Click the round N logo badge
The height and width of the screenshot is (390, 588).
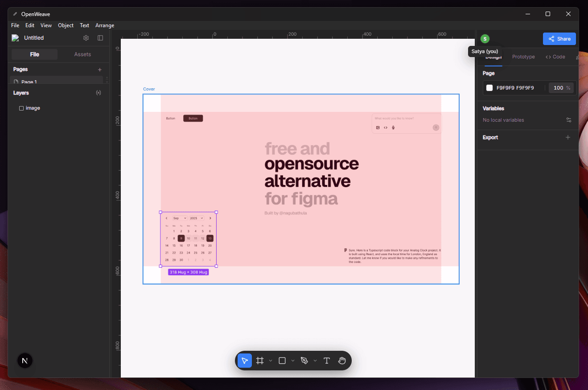[x=25, y=361]
